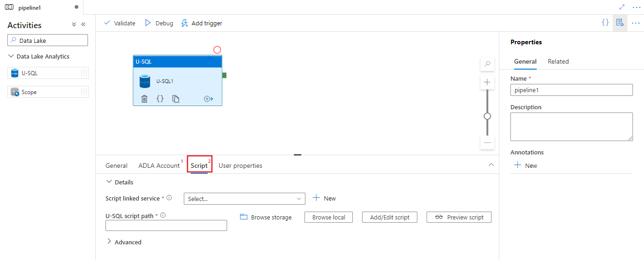The image size is (644, 260).
Task: View the U-SQL1 activity source code
Action: tap(160, 99)
